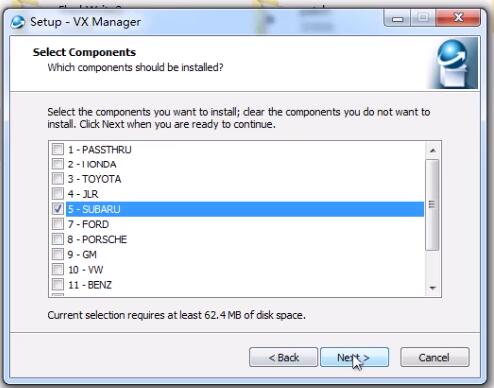Go to the previous step with Back

click(283, 357)
